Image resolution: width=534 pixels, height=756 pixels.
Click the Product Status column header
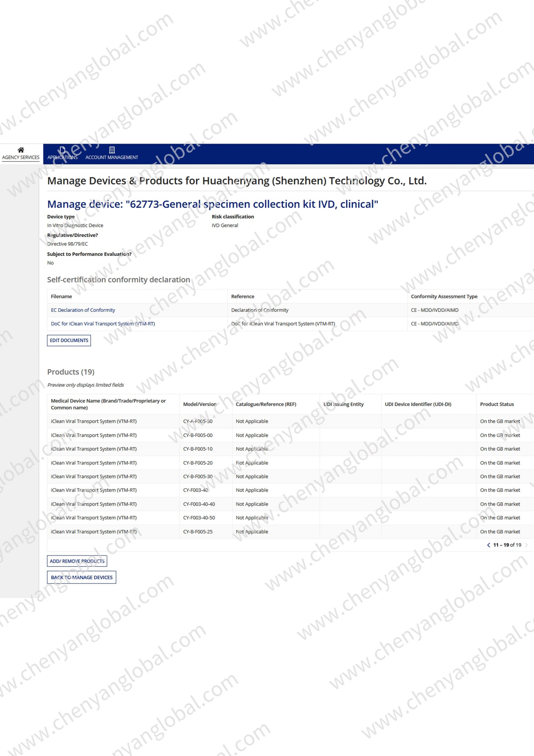pos(497,404)
